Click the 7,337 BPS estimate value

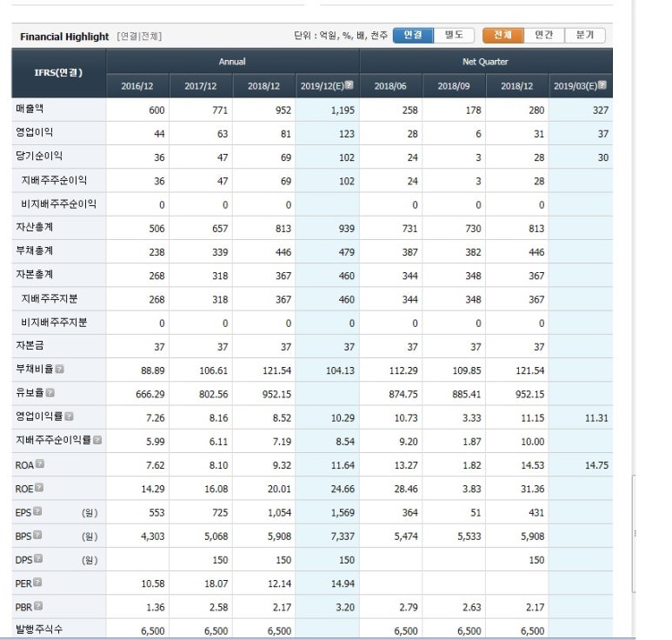point(343,537)
